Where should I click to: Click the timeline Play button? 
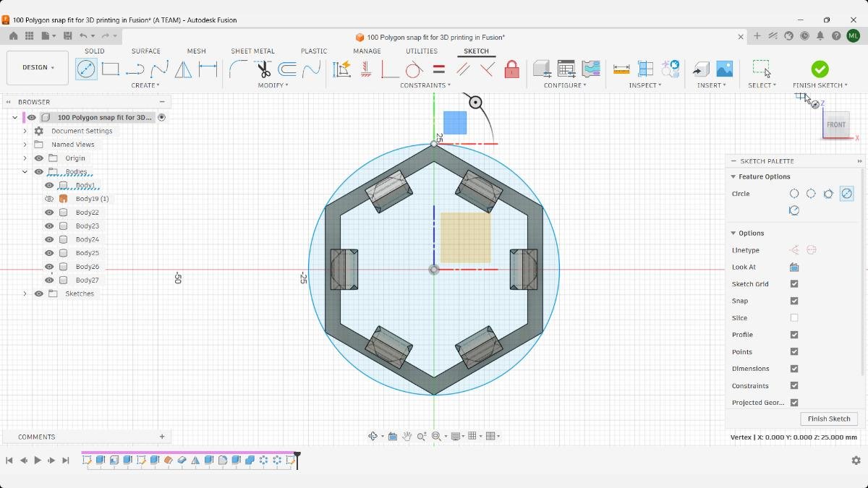[x=38, y=461]
